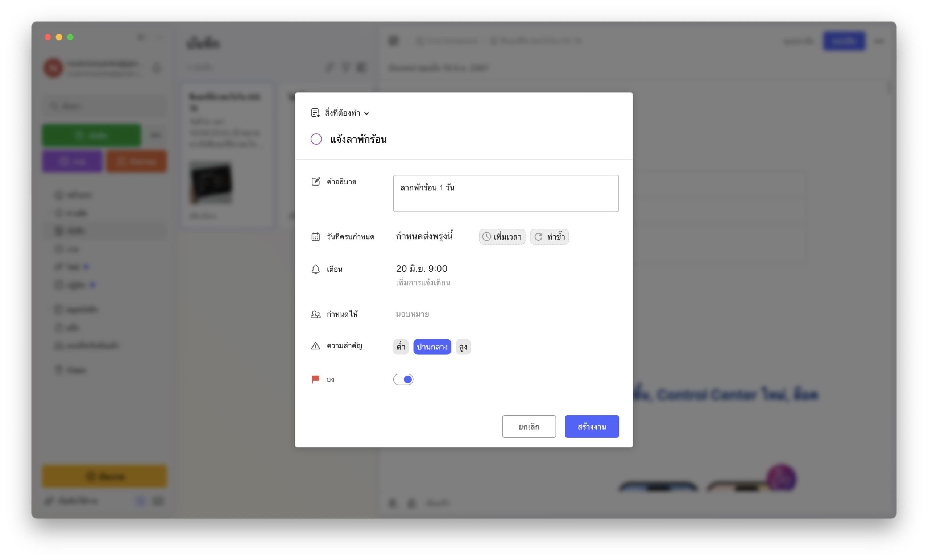Viewport: 928px width, 560px height.
Task: Select the สูง high priority option
Action: tap(463, 347)
